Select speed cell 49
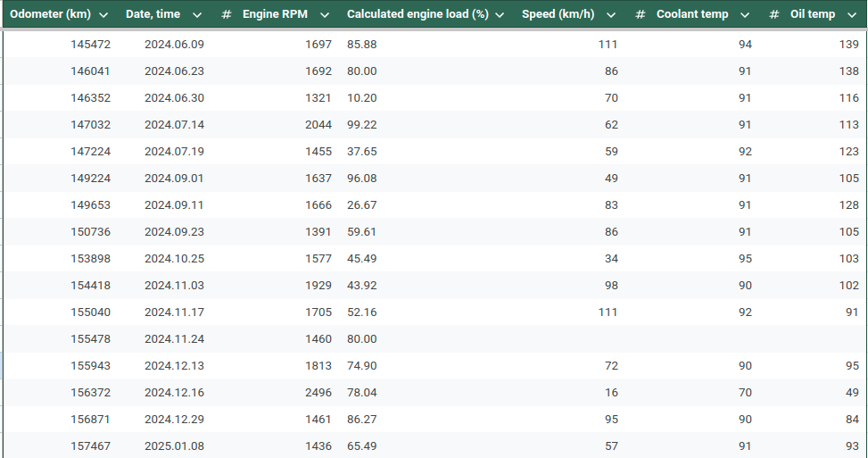Screen dimensions: 868x458 (x=611, y=179)
